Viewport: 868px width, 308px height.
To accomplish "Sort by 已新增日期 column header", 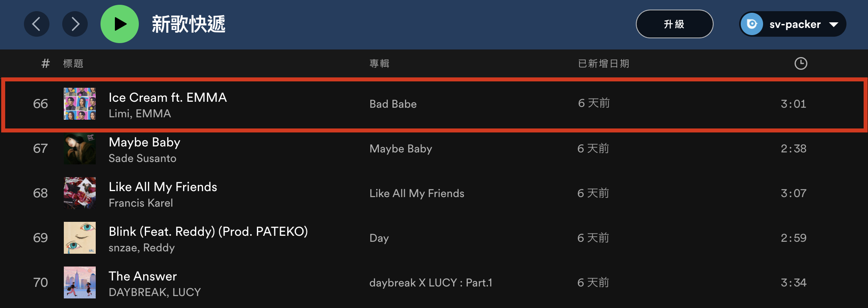I will [x=604, y=63].
